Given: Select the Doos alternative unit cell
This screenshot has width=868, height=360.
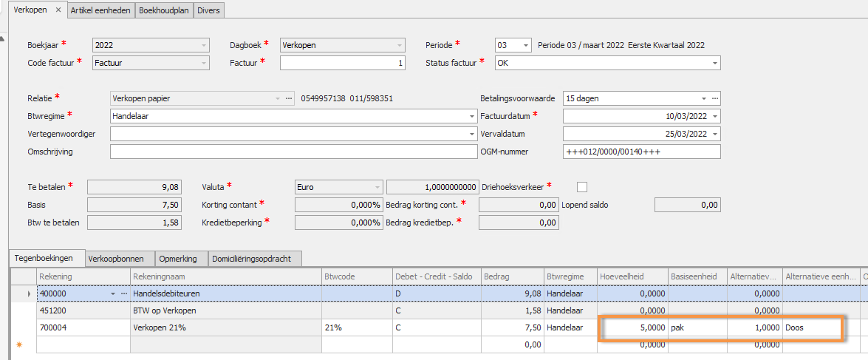Looking at the screenshot, I should [x=821, y=327].
